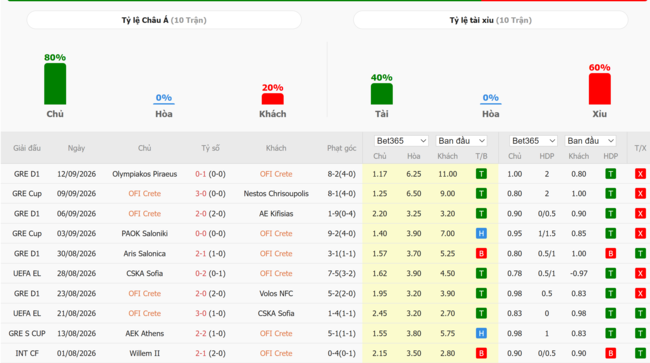This screenshot has height=363, width=650.
Task: Click the T/X badge in the PAOK Saloniki row
Action: (640, 233)
